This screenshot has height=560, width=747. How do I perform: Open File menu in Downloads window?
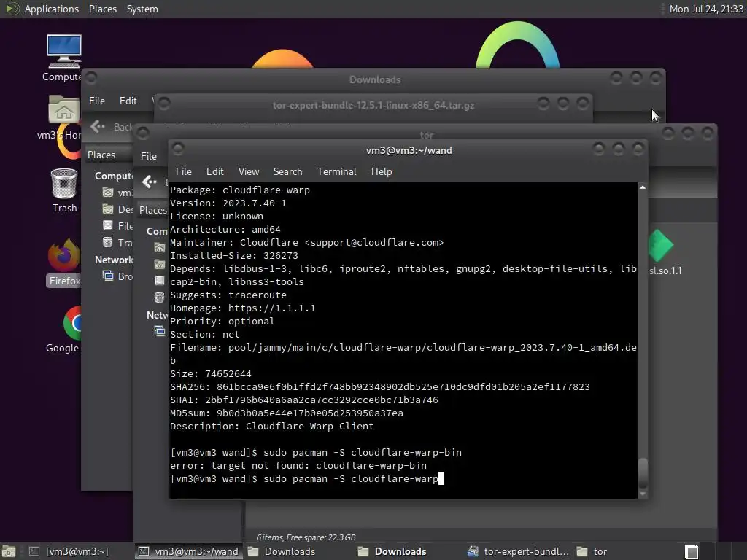click(97, 101)
